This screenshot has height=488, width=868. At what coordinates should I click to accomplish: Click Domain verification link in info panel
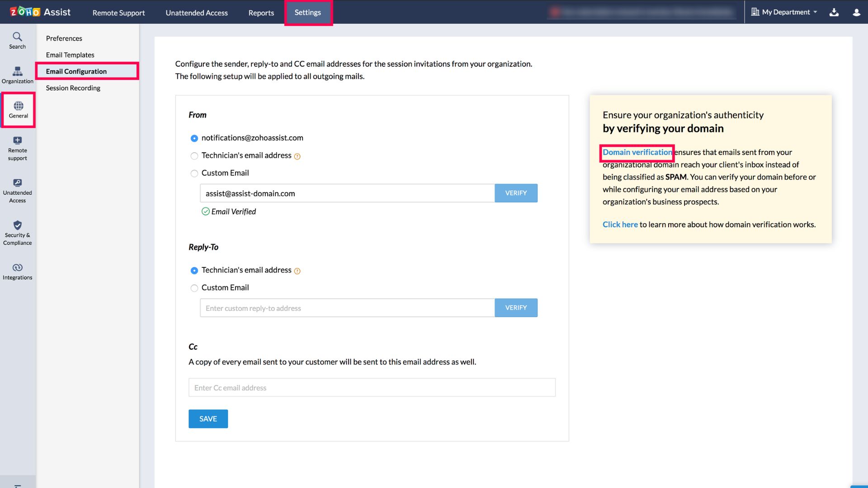(x=637, y=152)
